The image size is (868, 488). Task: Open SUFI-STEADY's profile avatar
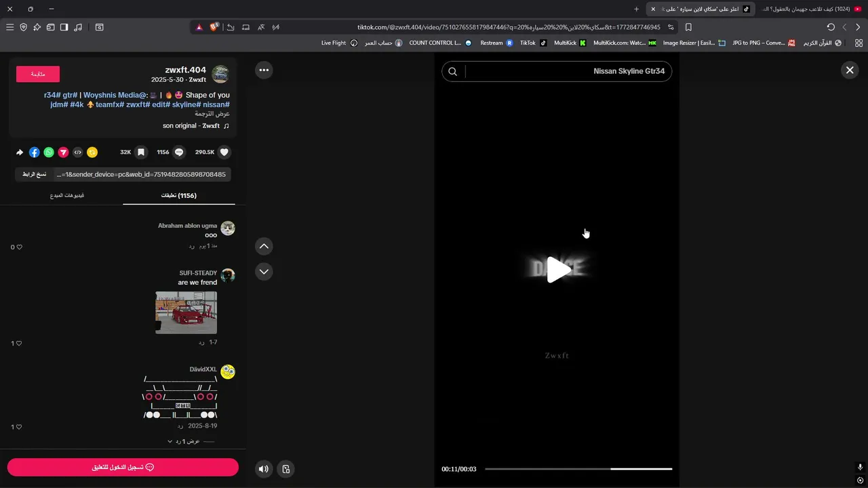[228, 275]
